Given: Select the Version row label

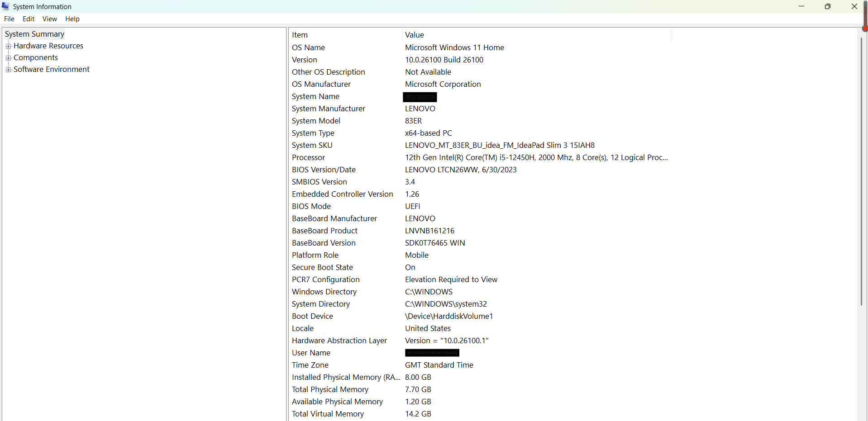Looking at the screenshot, I should tap(305, 60).
